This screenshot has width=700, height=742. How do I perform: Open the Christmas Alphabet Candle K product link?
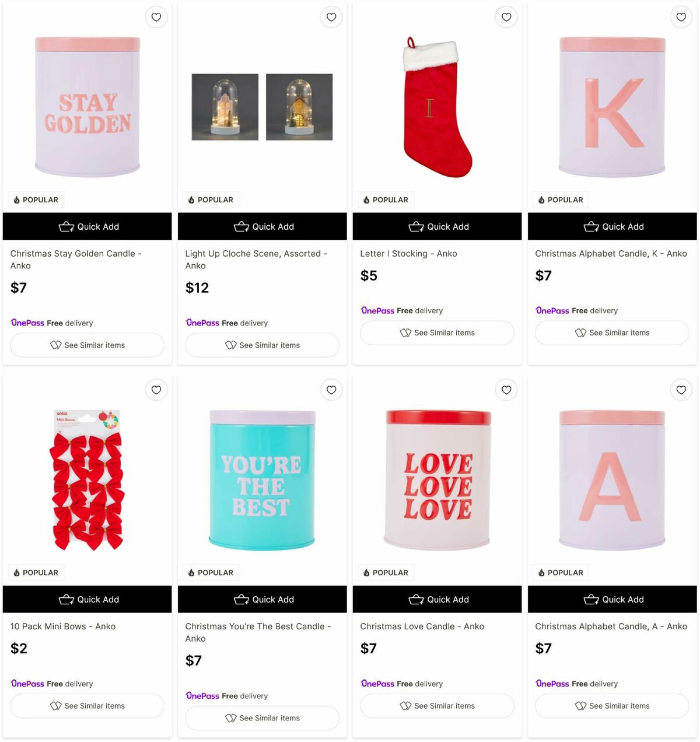pos(610,253)
